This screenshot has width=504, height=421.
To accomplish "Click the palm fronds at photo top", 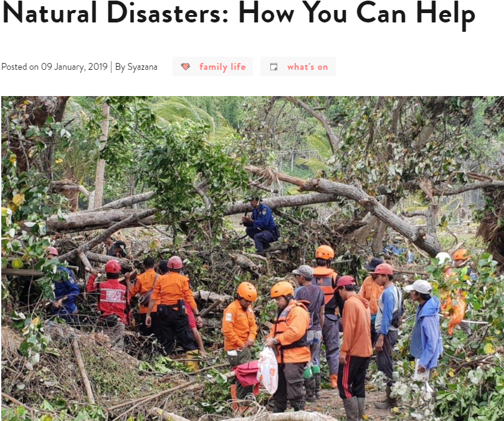I will pos(189,117).
